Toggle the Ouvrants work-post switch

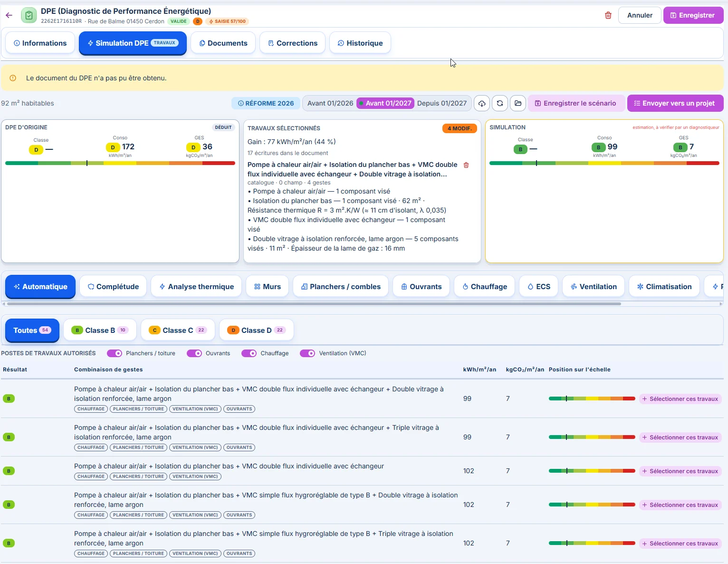pyautogui.click(x=194, y=353)
